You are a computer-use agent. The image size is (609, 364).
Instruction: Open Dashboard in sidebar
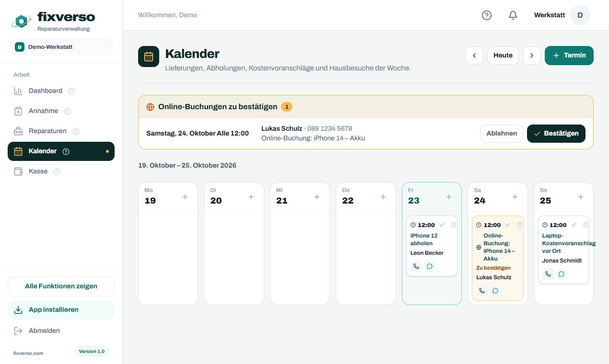(x=61, y=91)
